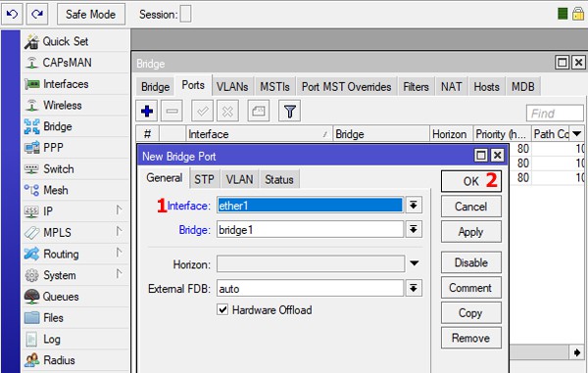Switch to Filters tab
Viewport: 588px width, 373px height.
[416, 87]
